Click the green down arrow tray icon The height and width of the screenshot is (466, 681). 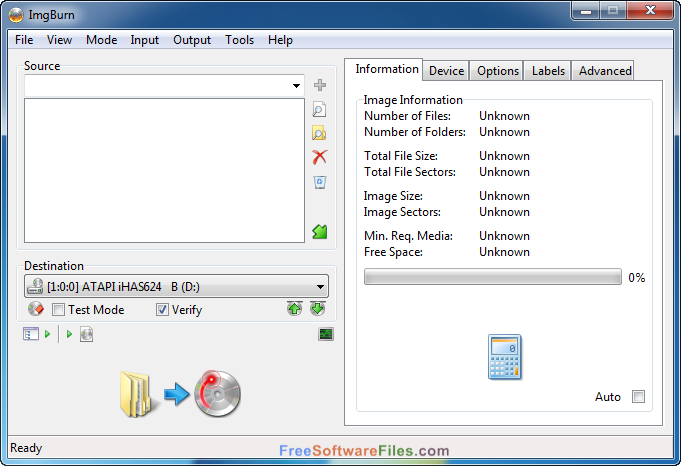(x=317, y=309)
